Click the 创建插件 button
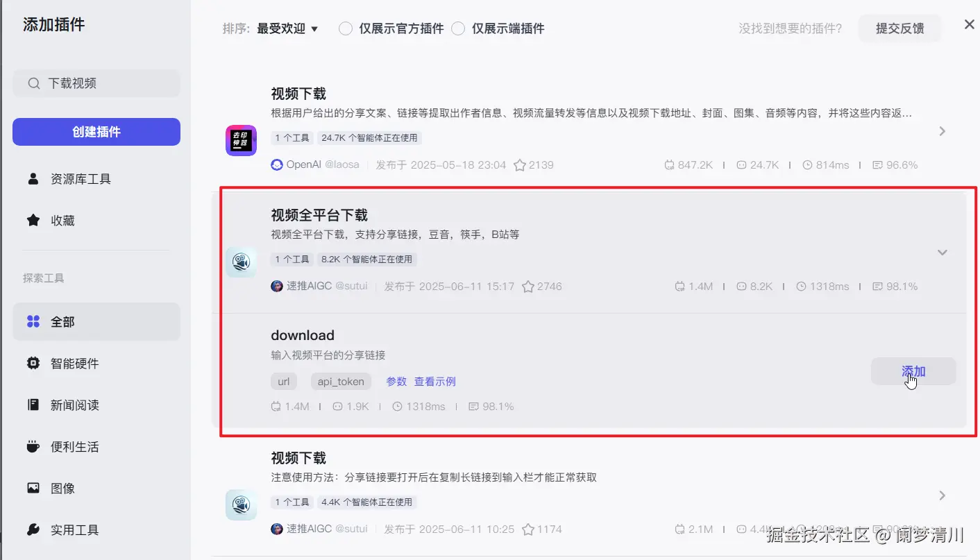 [96, 132]
